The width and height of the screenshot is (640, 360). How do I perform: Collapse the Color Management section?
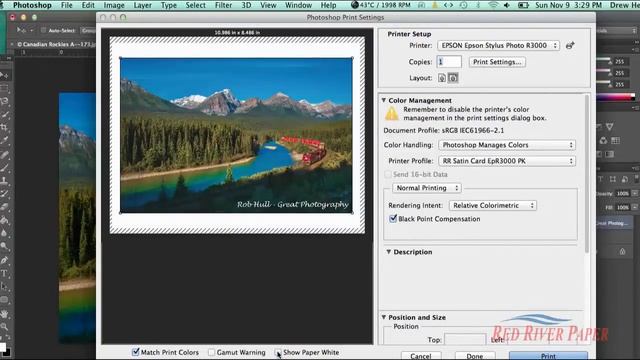[x=384, y=100]
